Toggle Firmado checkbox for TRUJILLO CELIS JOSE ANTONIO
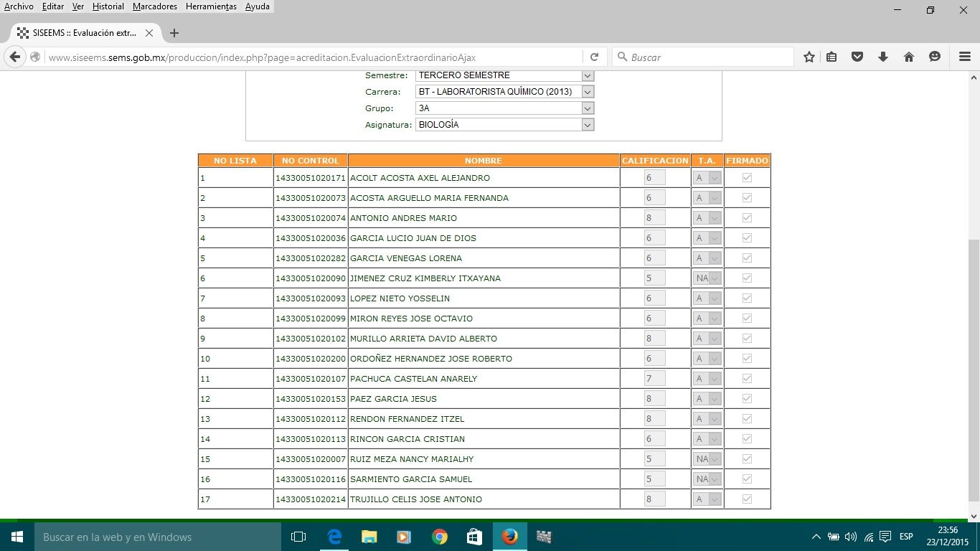The image size is (980, 551). (747, 499)
